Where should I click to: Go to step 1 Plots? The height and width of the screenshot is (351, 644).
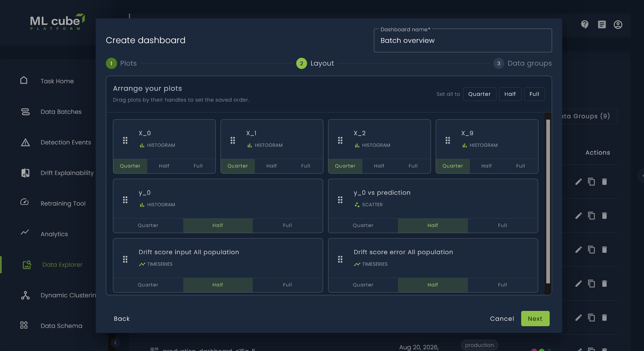(121, 63)
